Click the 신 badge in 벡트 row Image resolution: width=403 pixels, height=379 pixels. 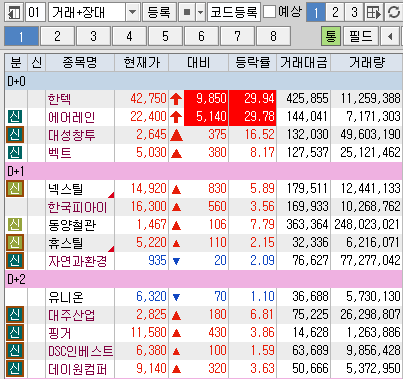15,153
